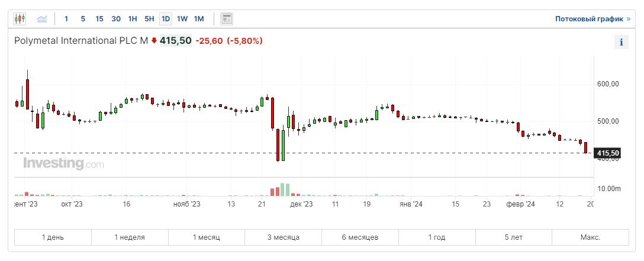Click the февр '24 date axis label

point(520,204)
